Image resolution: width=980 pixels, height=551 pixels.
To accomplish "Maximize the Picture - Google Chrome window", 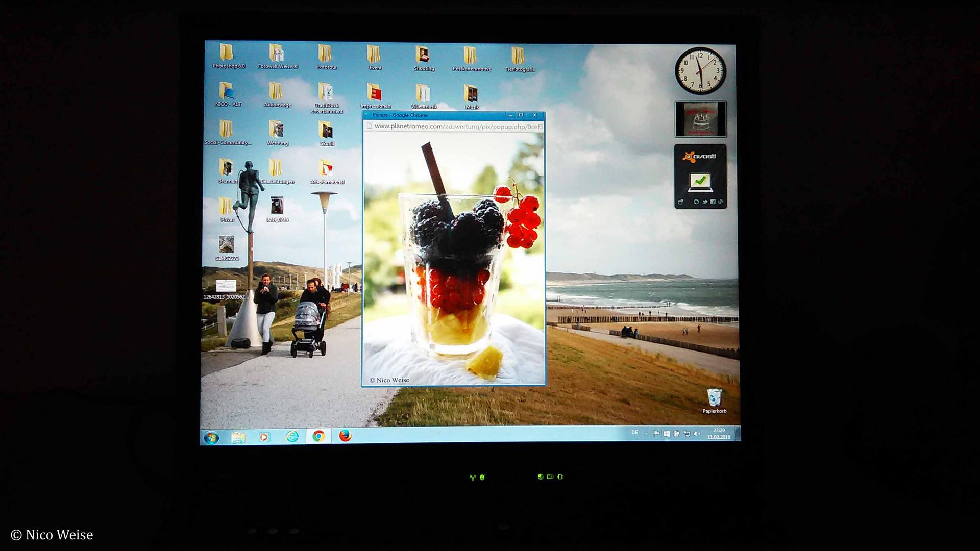I will [521, 115].
